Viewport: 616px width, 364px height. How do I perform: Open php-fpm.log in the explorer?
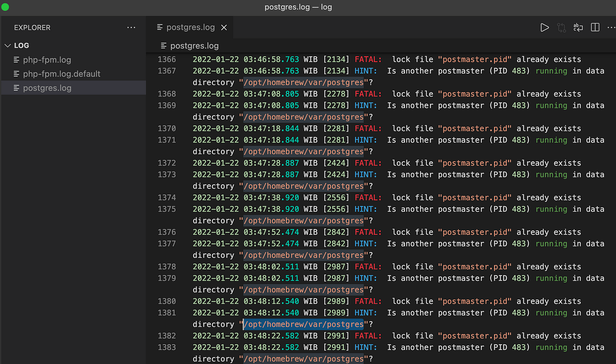(x=47, y=60)
